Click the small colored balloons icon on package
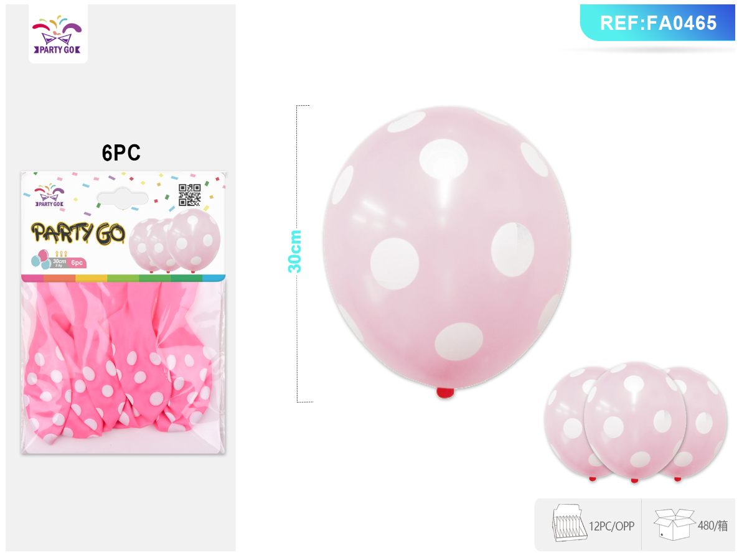This screenshot has height=560, width=747. coord(41,260)
